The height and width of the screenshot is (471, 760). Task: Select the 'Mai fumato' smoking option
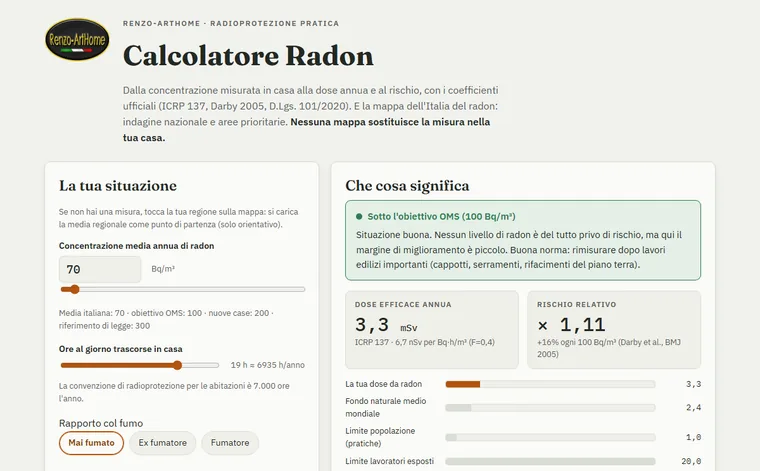[91, 443]
